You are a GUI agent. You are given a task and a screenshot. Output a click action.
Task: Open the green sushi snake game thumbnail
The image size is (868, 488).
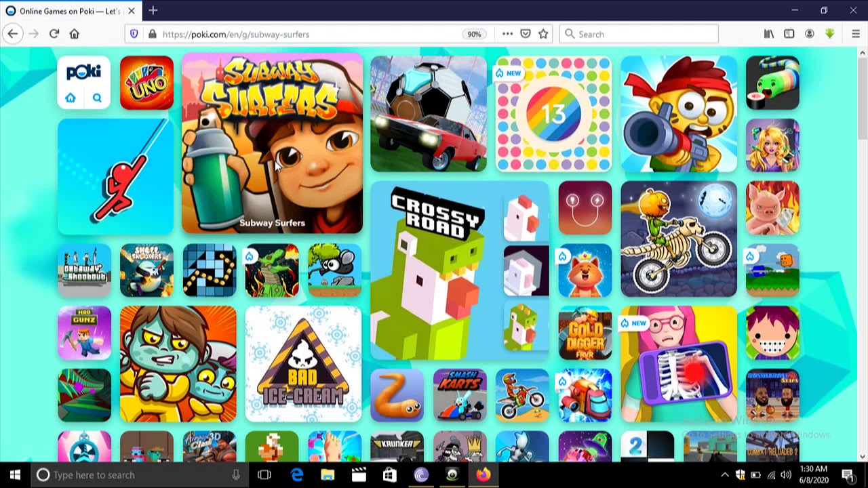(x=772, y=83)
